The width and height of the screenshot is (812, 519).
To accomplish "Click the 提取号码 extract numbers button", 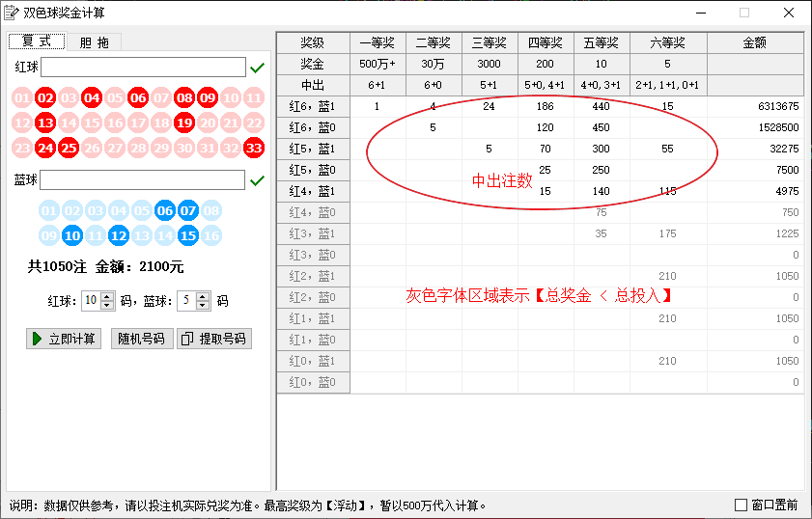I will (214, 339).
